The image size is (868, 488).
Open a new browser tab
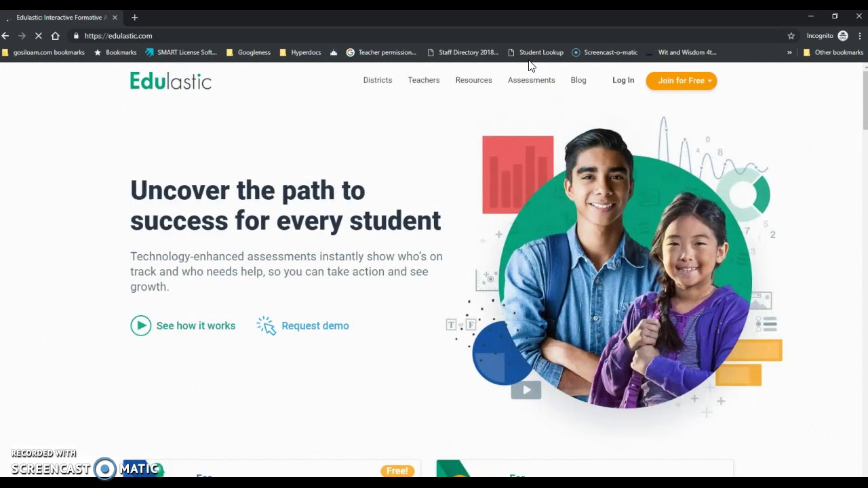coord(134,17)
